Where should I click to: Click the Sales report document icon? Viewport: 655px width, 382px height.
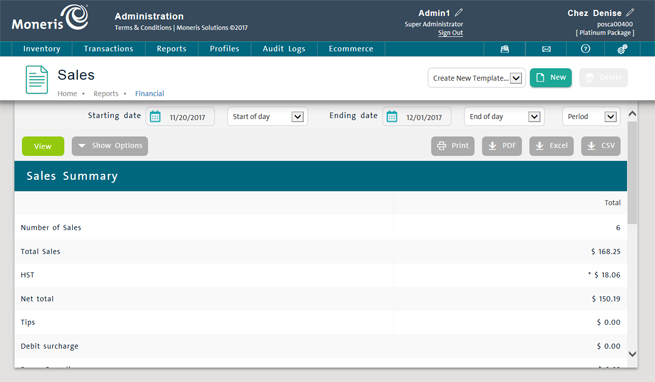click(x=37, y=79)
